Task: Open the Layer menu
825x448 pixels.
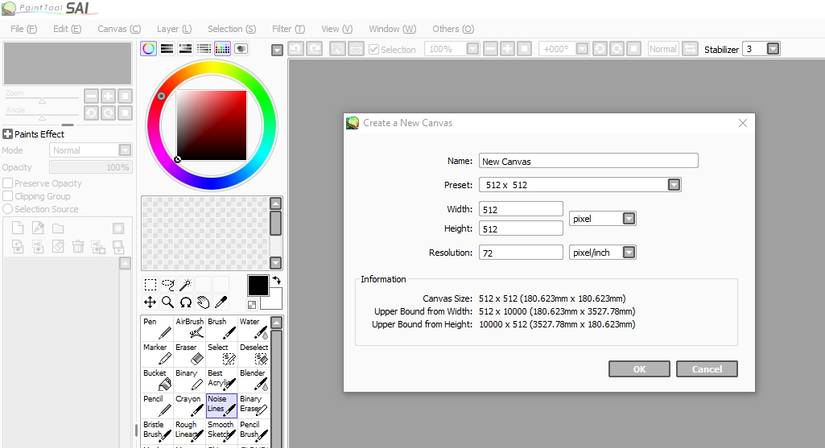Action: pos(174,29)
